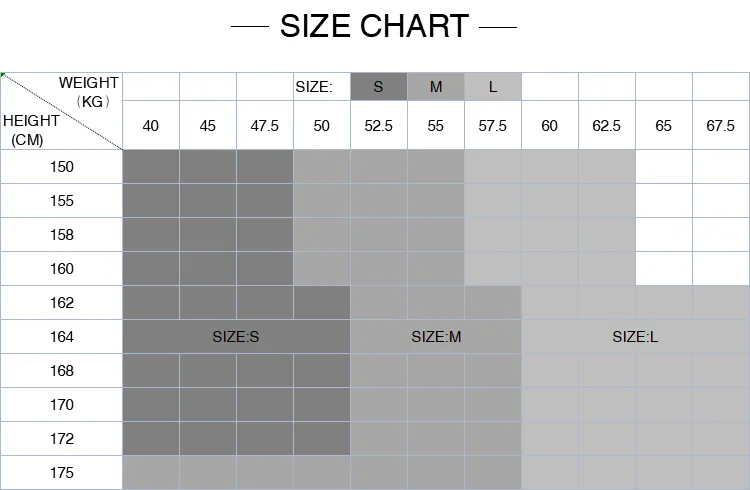
Task: Click the 52.5 weight column header
Action: tap(379, 125)
